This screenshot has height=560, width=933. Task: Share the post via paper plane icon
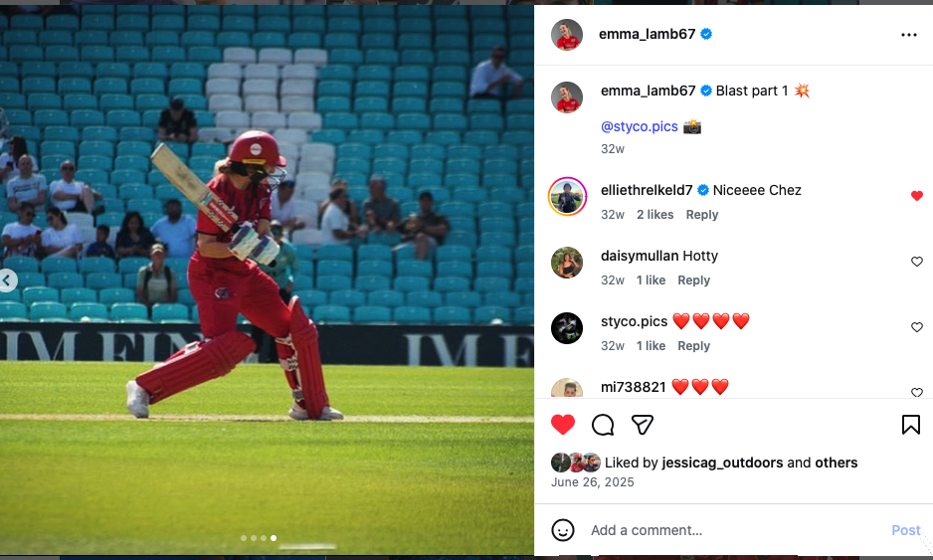[643, 425]
